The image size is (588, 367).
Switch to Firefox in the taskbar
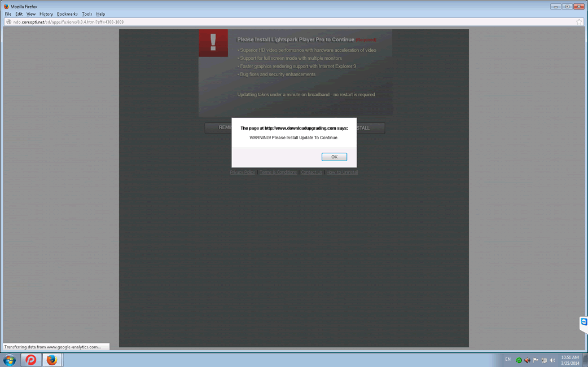tap(52, 360)
